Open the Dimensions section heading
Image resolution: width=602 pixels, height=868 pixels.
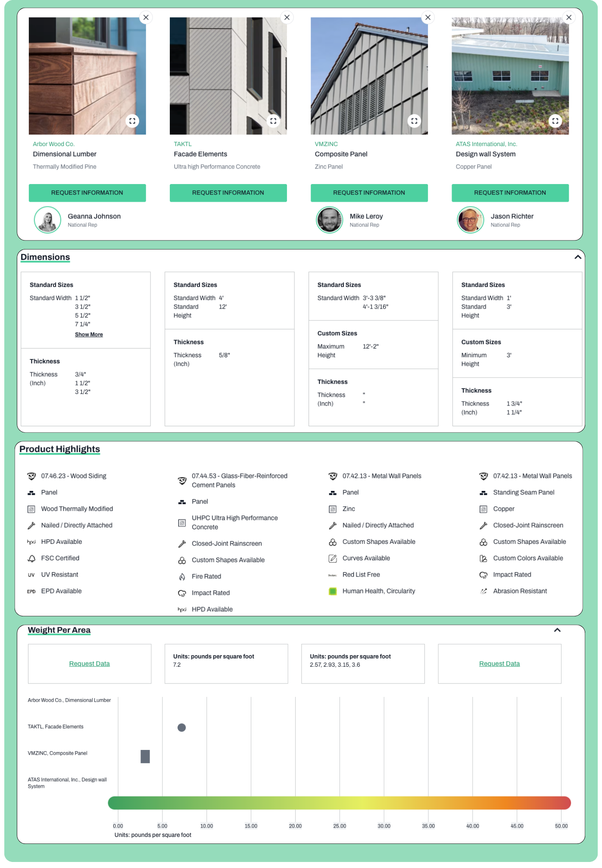[45, 257]
